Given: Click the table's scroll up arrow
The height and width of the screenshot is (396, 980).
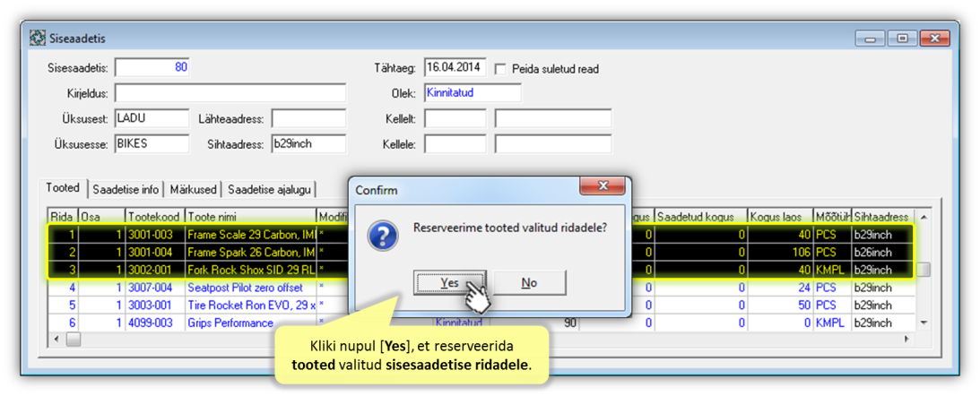Looking at the screenshot, I should click(x=924, y=217).
